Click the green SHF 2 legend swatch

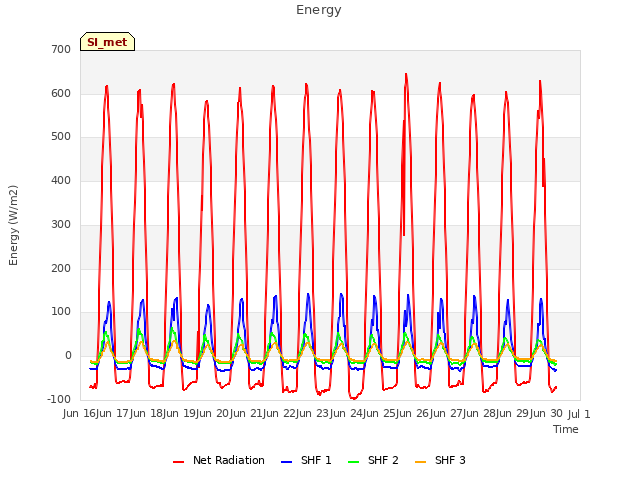tap(353, 462)
